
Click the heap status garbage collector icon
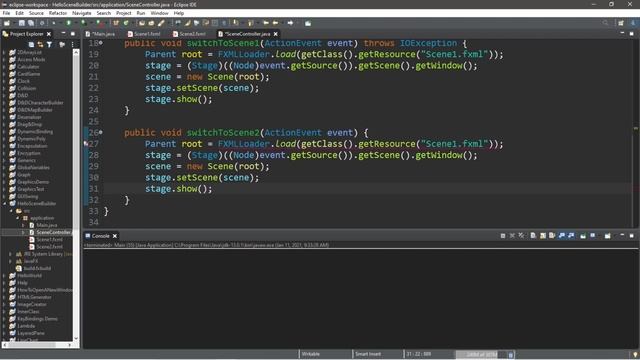pyautogui.click(x=511, y=355)
